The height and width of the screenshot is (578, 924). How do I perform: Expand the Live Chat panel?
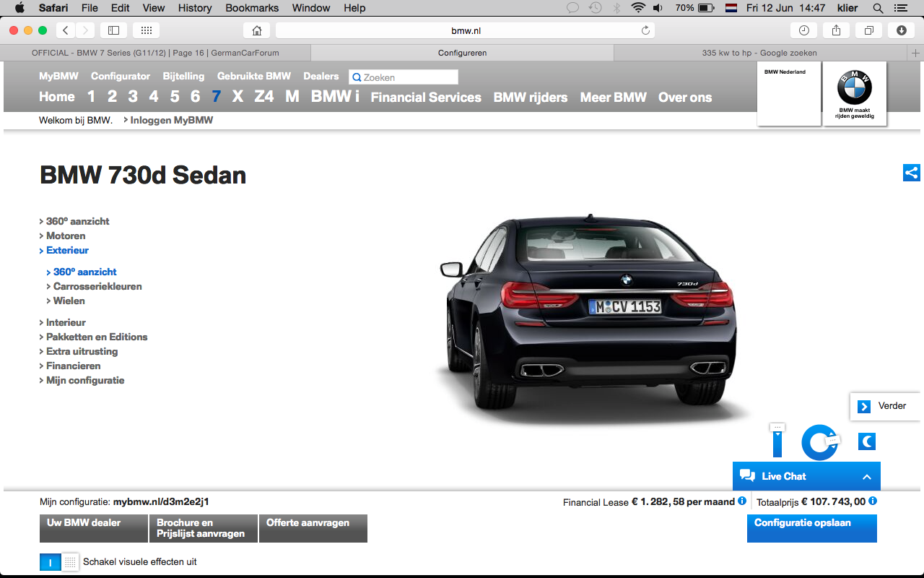[866, 477]
